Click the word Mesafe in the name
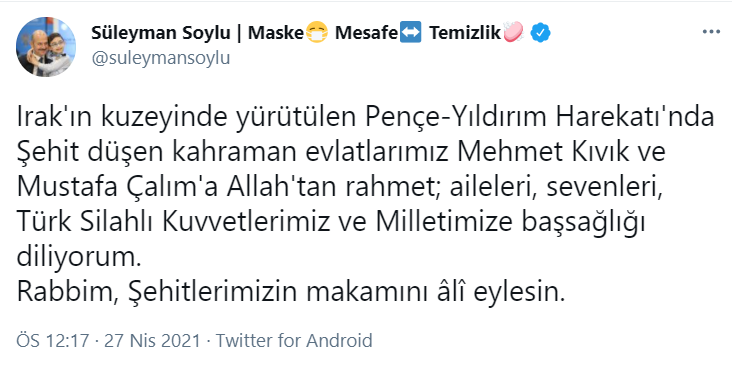732x367 pixels. [x=366, y=33]
